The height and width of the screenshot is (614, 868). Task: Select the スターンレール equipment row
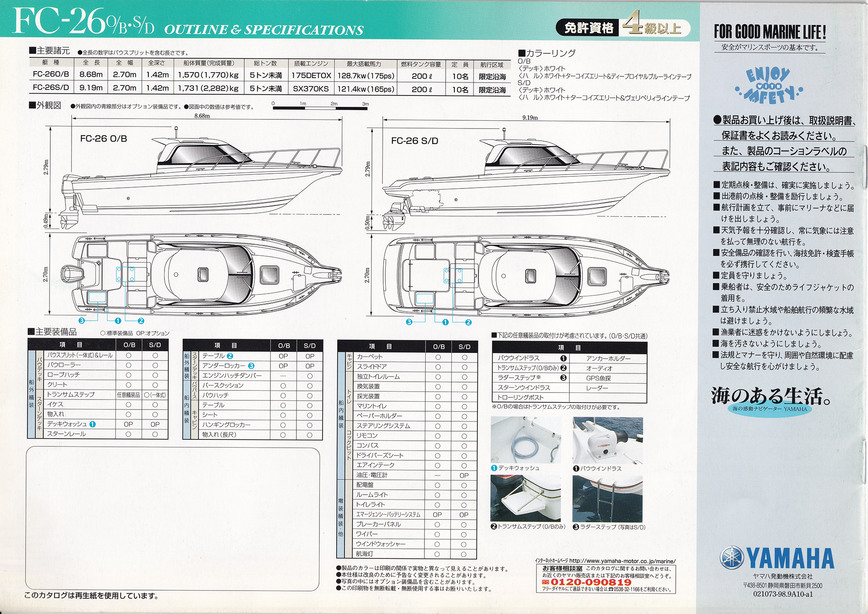point(105,434)
